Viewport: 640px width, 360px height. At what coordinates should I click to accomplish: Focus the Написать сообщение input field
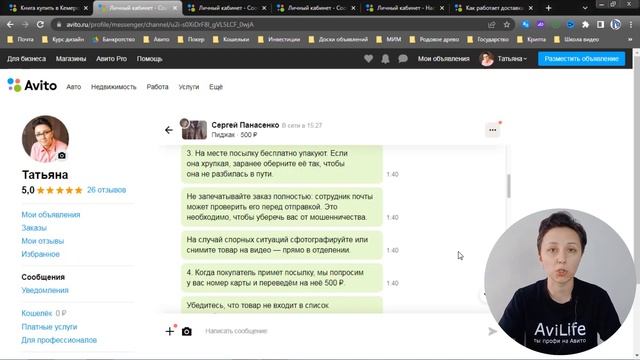click(343, 331)
